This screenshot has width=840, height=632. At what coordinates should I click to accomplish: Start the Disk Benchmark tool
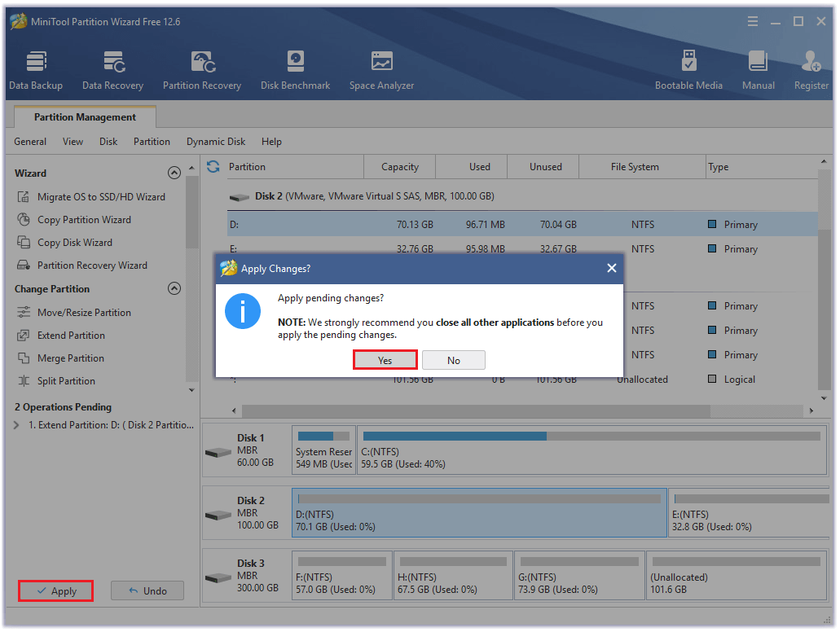tap(295, 71)
